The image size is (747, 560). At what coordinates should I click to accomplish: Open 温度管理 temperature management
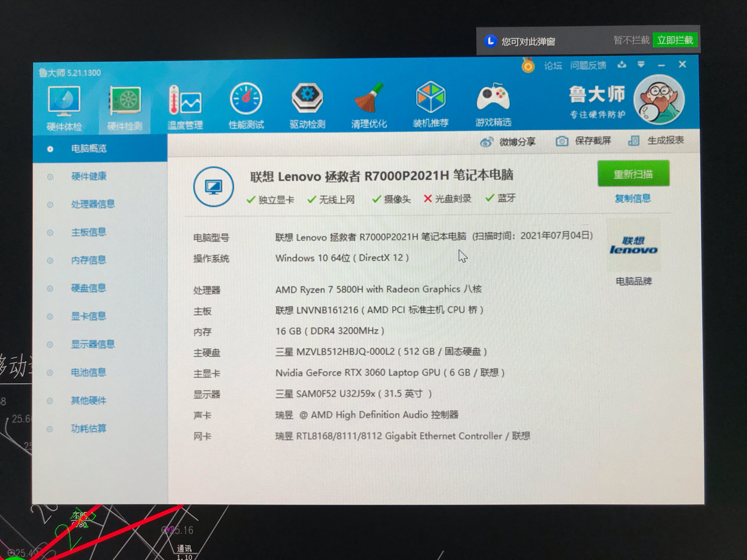[185, 107]
